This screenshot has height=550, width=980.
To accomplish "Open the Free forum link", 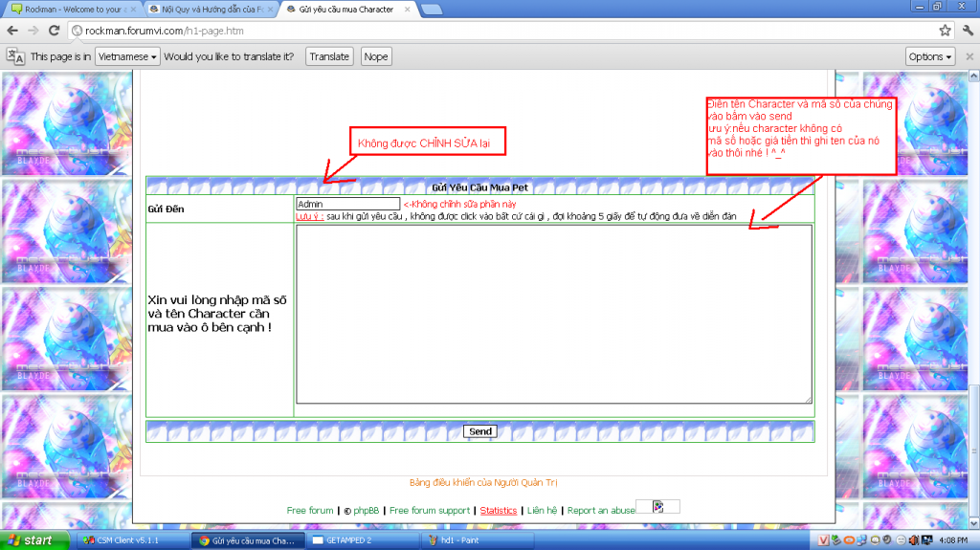I will [310, 511].
